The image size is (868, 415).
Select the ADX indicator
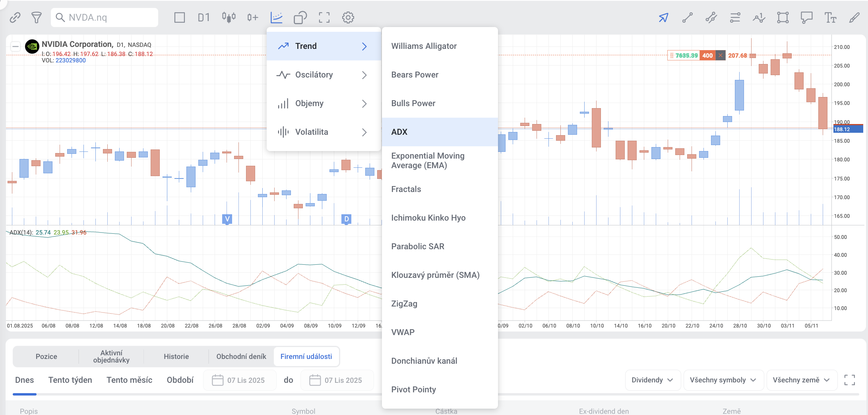pos(440,132)
